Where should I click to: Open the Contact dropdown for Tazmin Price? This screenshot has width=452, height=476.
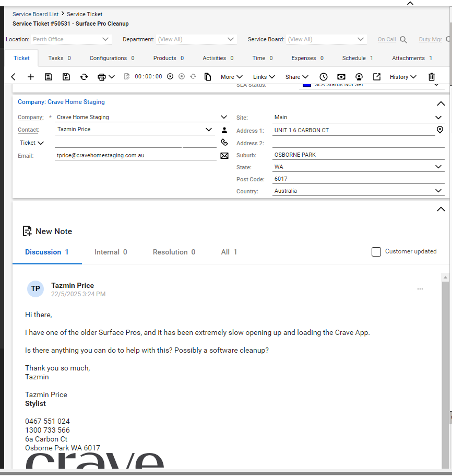(x=209, y=130)
